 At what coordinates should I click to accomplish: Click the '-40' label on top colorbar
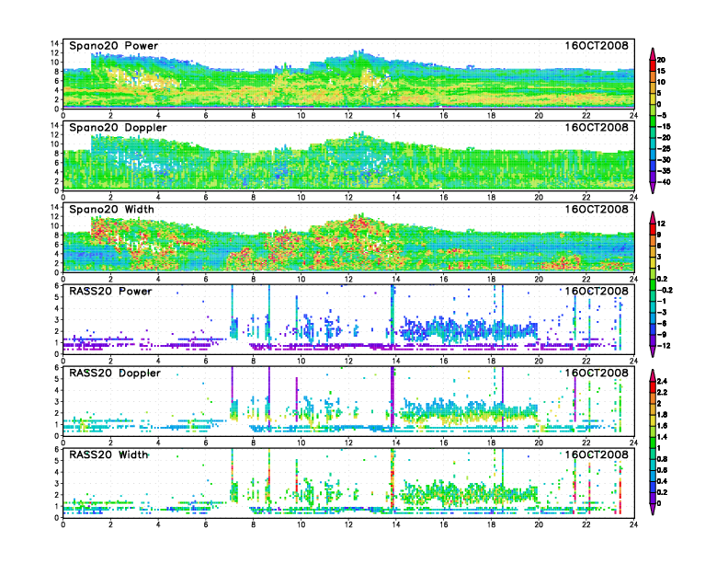tap(664, 182)
